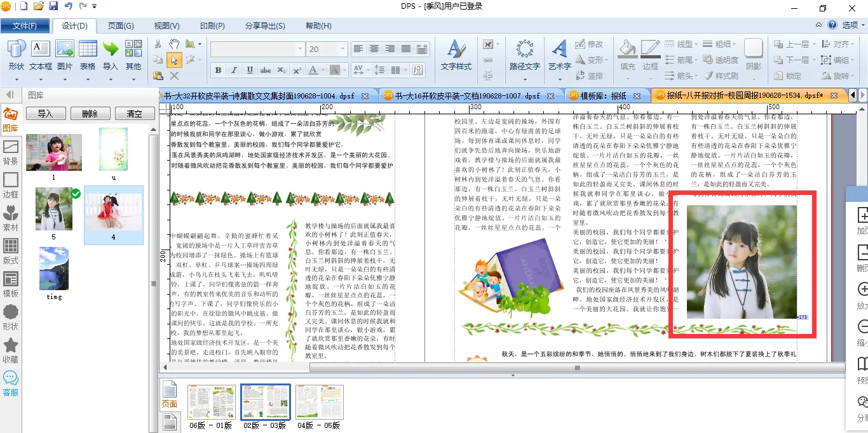This screenshot has height=433, width=868.
Task: Click the 样式刷 format painter
Action: [x=720, y=76]
